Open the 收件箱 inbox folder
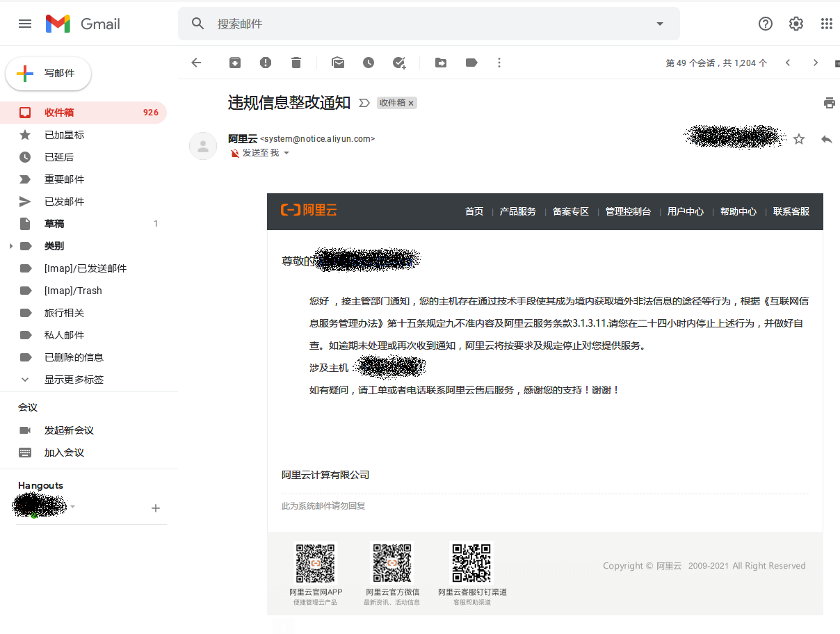This screenshot has height=634, width=840. 83,113
